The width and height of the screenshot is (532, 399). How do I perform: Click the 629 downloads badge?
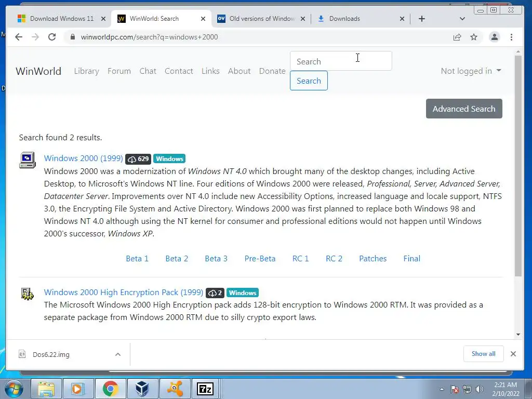click(x=138, y=159)
